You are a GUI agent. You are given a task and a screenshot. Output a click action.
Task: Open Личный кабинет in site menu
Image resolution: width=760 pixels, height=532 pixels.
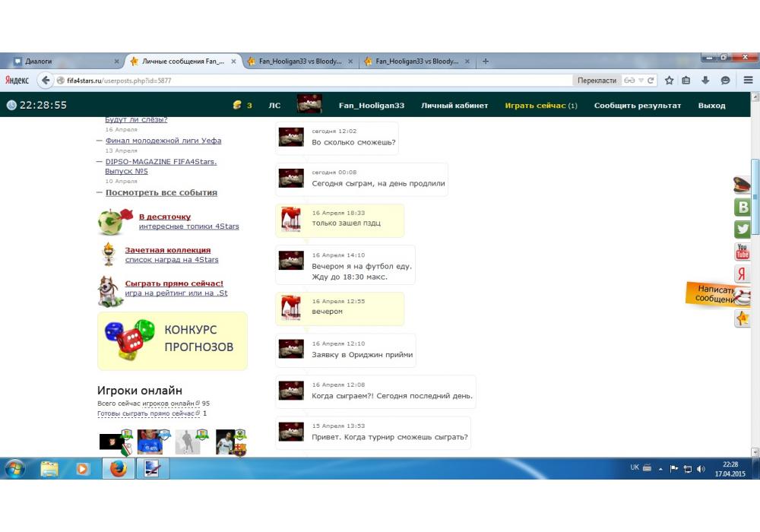tap(454, 106)
